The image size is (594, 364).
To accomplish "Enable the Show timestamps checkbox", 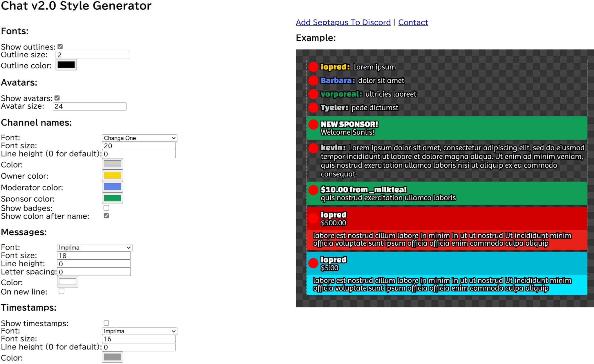I will pos(106,323).
